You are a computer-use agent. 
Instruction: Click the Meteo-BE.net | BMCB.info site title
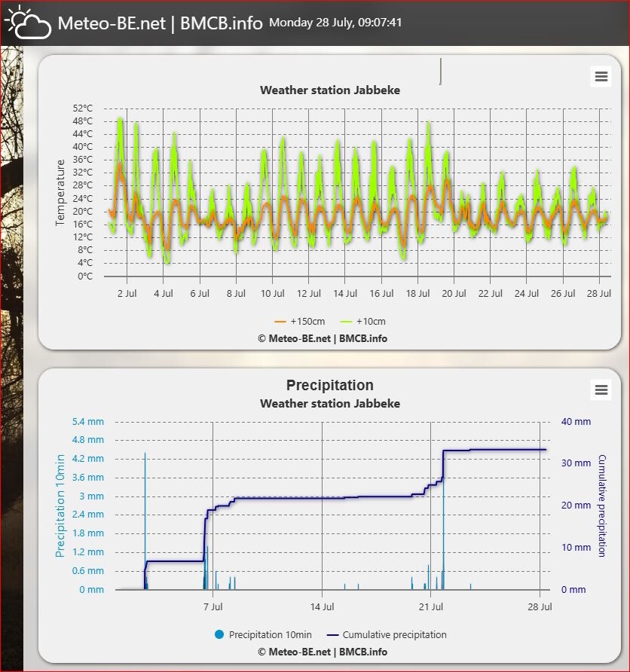click(x=160, y=23)
